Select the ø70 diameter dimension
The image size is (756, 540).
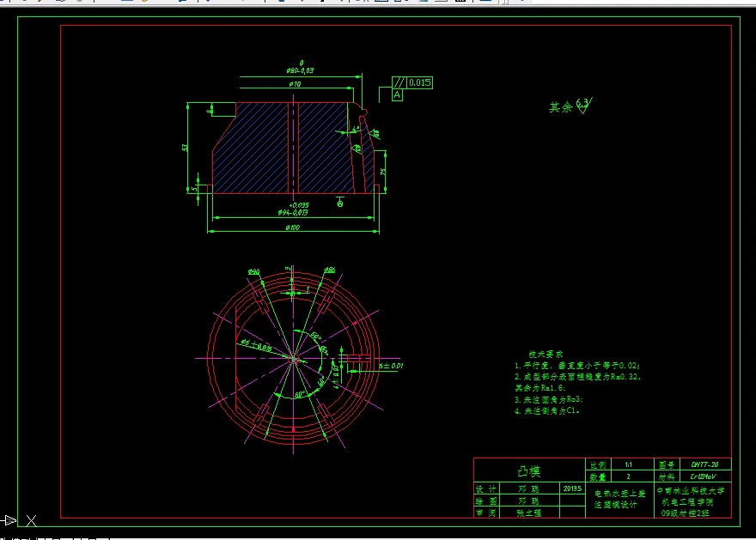point(295,84)
